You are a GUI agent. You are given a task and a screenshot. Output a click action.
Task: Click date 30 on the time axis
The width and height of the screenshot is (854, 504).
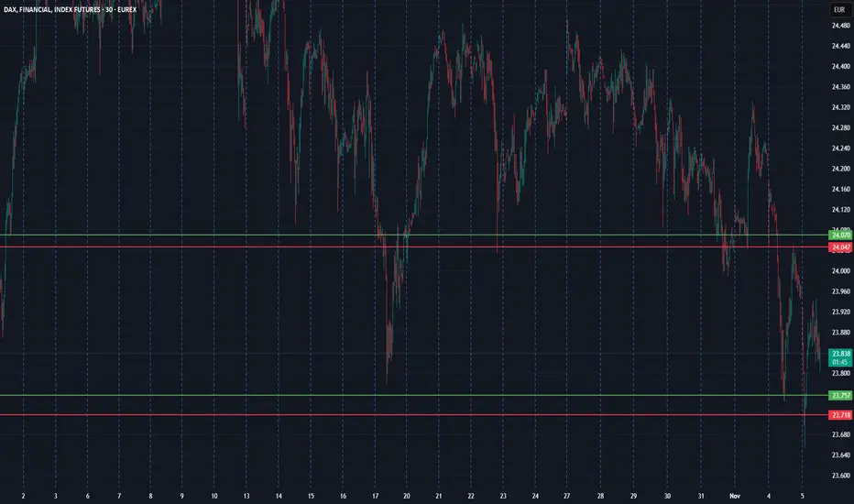(x=667, y=496)
